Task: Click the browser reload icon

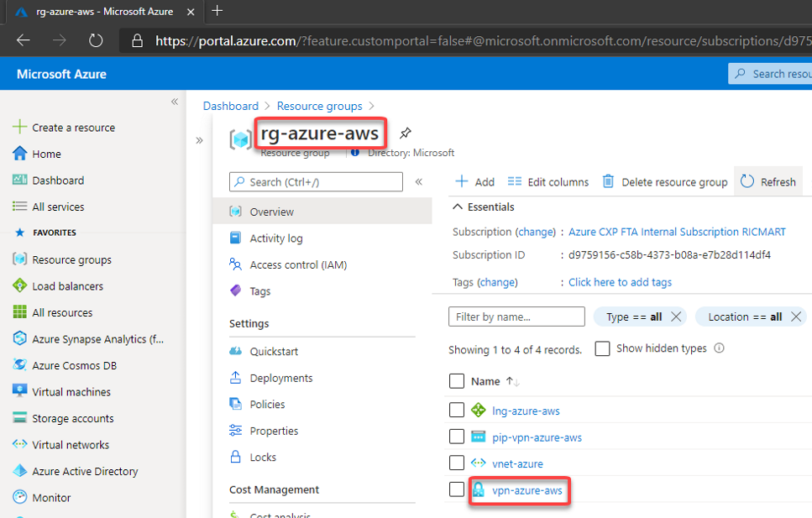Action: [x=96, y=40]
